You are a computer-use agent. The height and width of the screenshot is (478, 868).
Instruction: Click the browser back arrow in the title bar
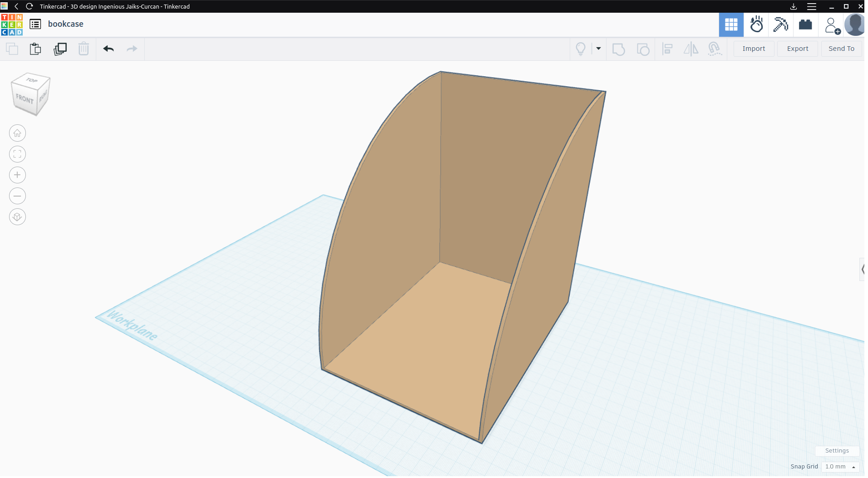click(16, 6)
